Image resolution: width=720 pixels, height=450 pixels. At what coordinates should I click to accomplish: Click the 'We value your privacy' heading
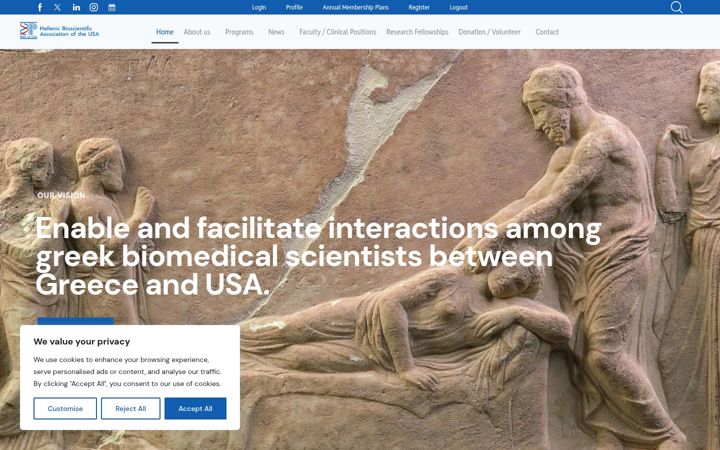pos(82,342)
